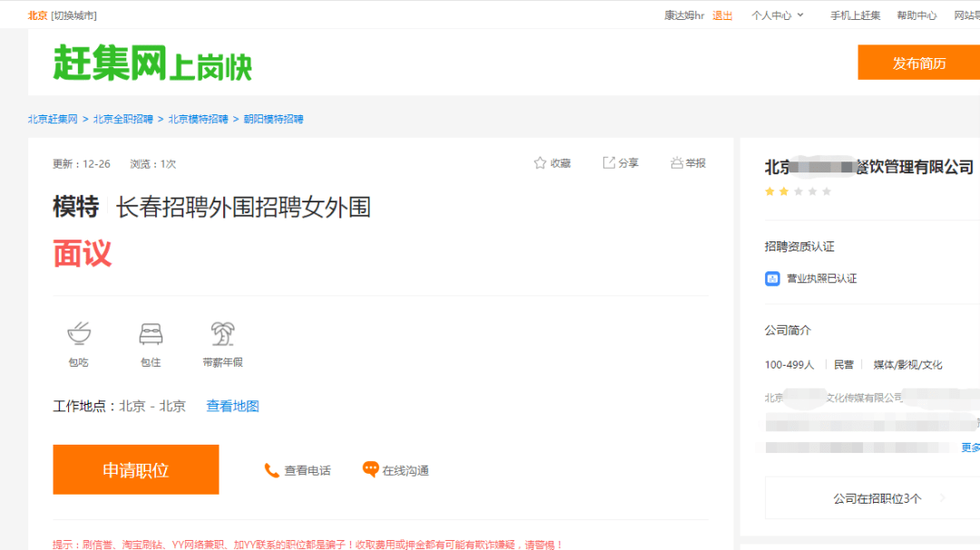Click the 举报 report icon
The image size is (980, 550).
tap(677, 163)
